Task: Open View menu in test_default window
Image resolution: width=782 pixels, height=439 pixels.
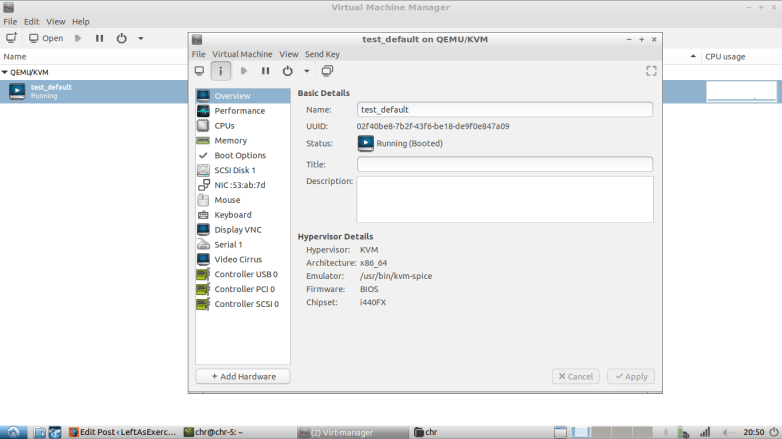Action: pos(289,54)
